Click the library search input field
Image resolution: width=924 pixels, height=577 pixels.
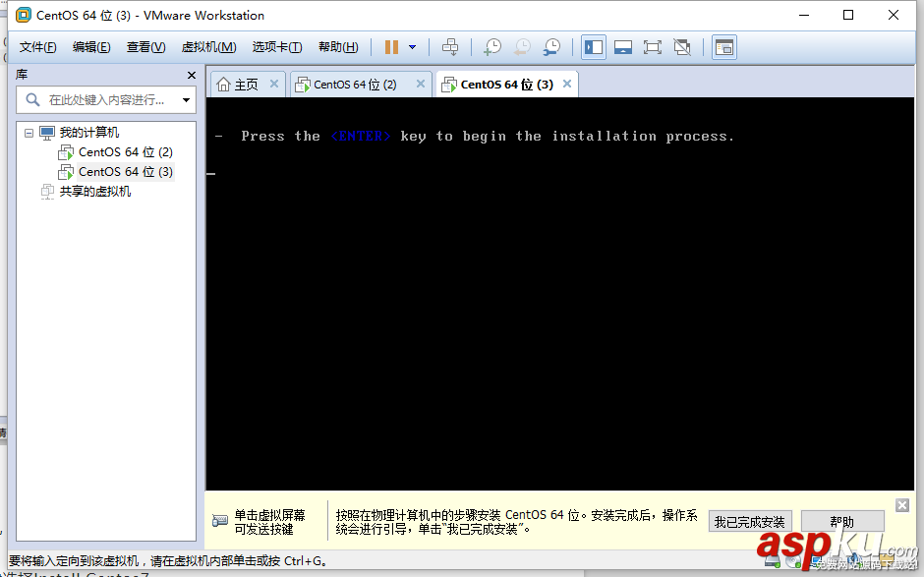(x=108, y=99)
